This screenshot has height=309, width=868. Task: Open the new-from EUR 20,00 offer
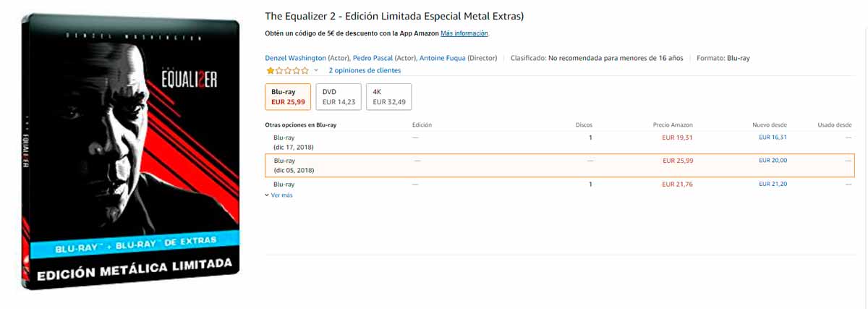click(x=773, y=161)
